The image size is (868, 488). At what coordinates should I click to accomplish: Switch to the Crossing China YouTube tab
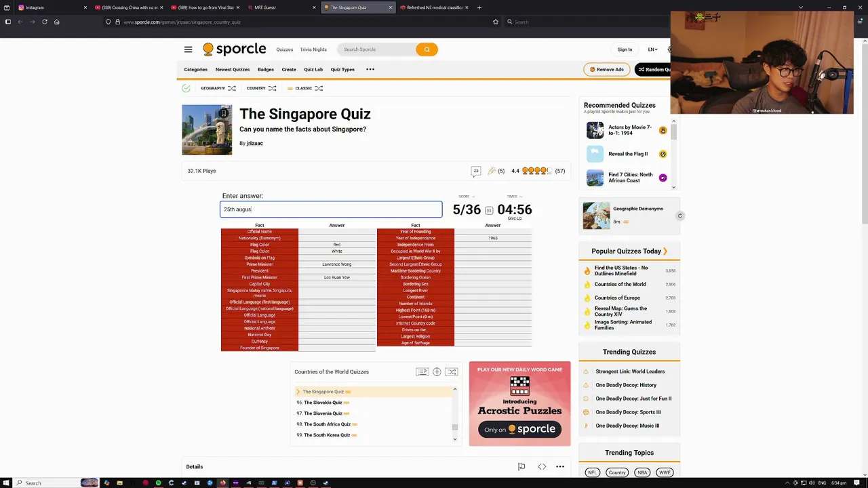click(129, 7)
